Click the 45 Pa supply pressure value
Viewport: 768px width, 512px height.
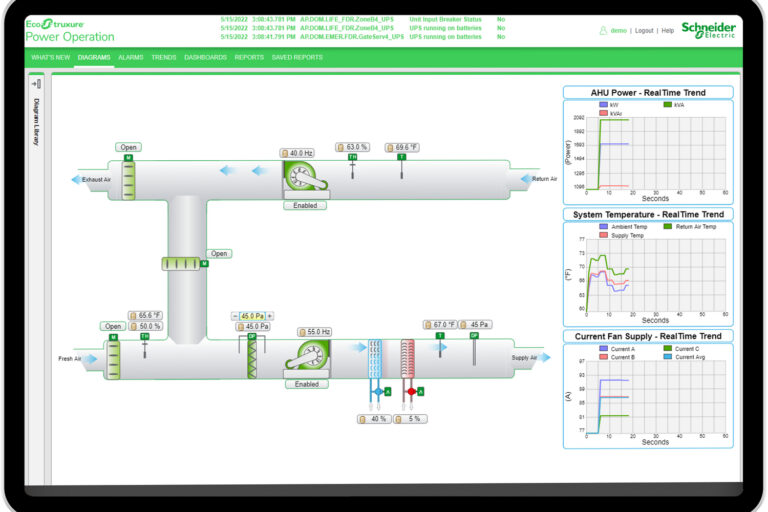pos(475,325)
